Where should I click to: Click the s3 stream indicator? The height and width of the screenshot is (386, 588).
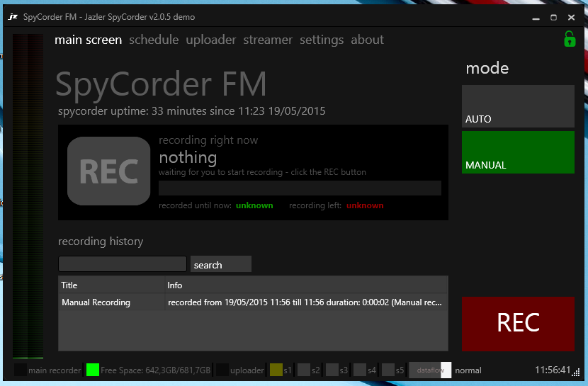(x=332, y=370)
